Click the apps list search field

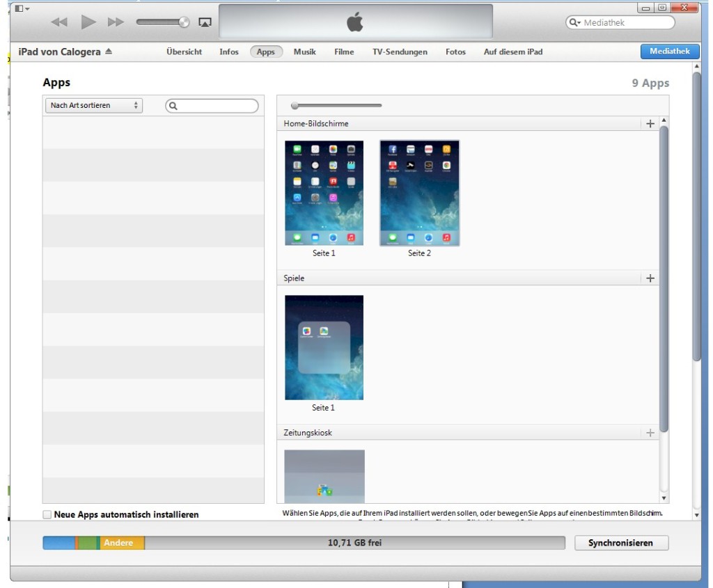click(212, 106)
